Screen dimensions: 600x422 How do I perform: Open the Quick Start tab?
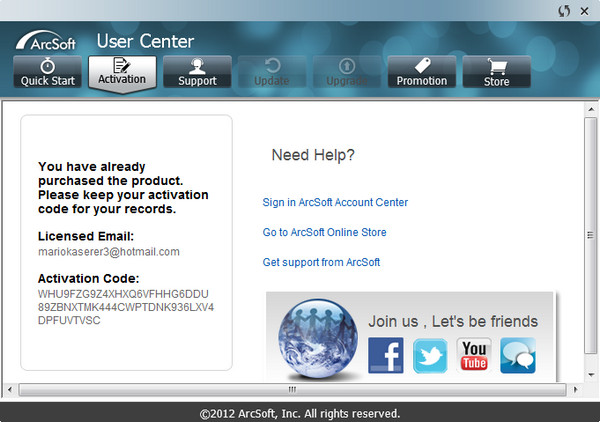[x=47, y=72]
